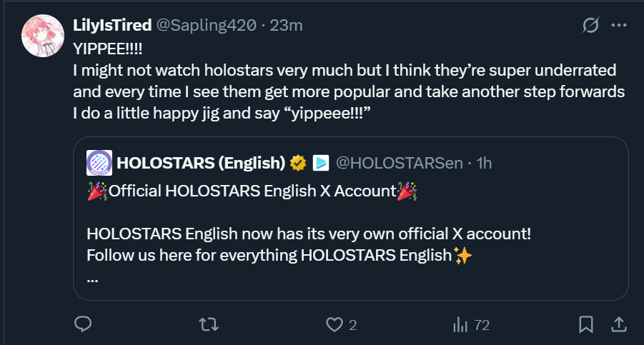The height and width of the screenshot is (345, 644).
Task: Expand the quoted tweet's truncated ellipsis
Action: pos(92,279)
